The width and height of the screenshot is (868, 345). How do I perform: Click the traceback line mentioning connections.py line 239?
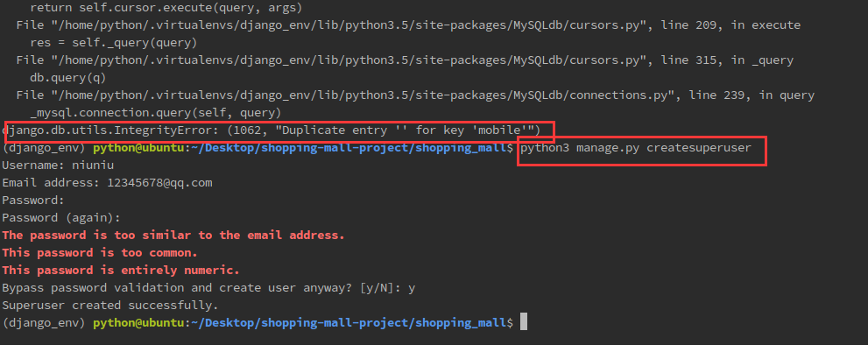(x=415, y=95)
